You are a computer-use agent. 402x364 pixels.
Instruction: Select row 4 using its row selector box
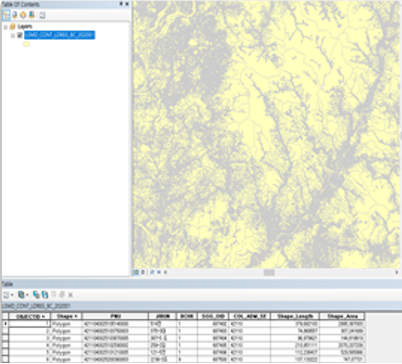coord(5,345)
